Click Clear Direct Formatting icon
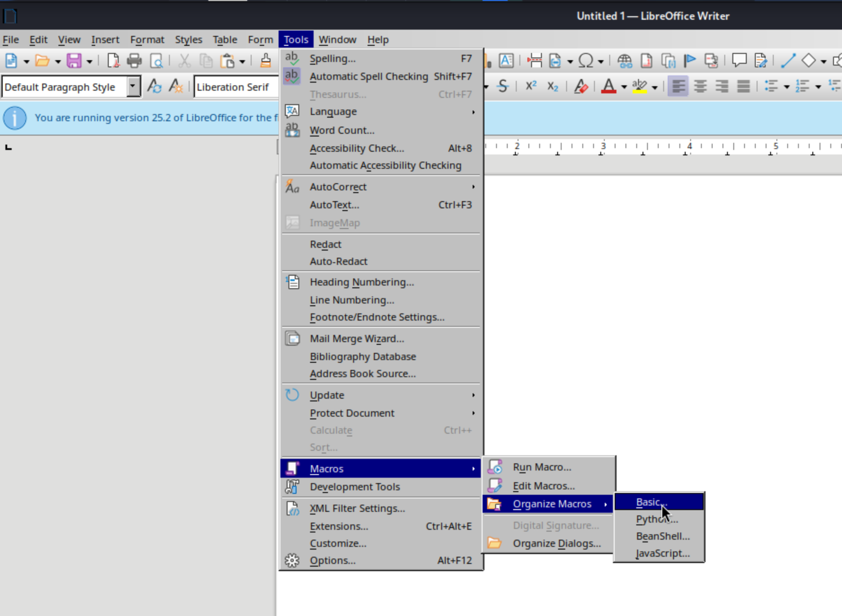The image size is (842, 616). (x=581, y=86)
